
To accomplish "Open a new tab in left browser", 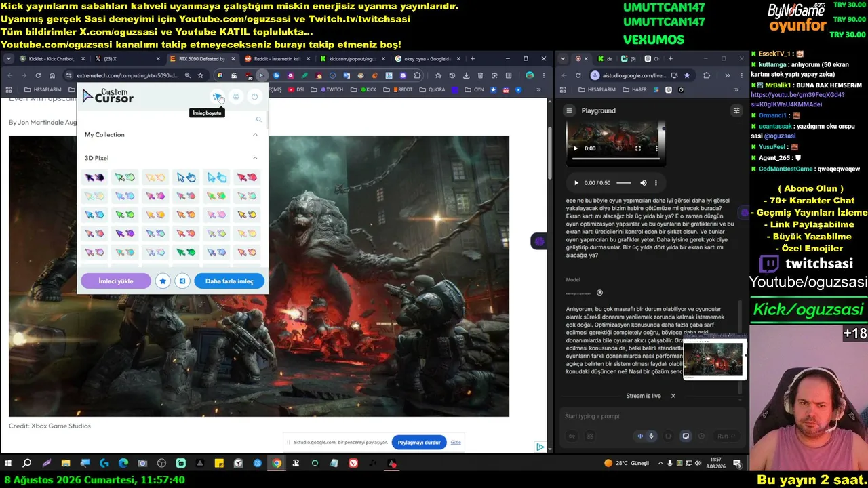I will pyautogui.click(x=472, y=59).
